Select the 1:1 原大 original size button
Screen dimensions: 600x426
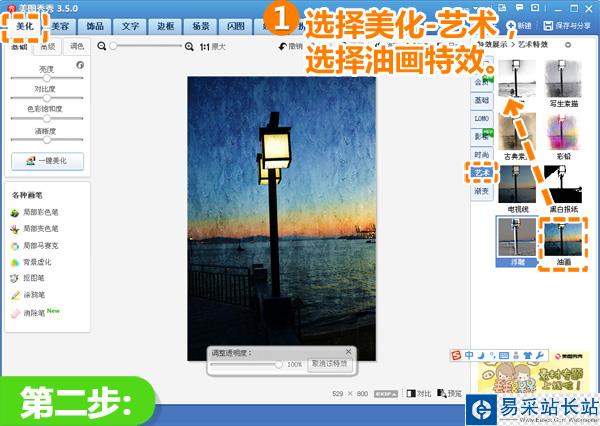[213, 47]
